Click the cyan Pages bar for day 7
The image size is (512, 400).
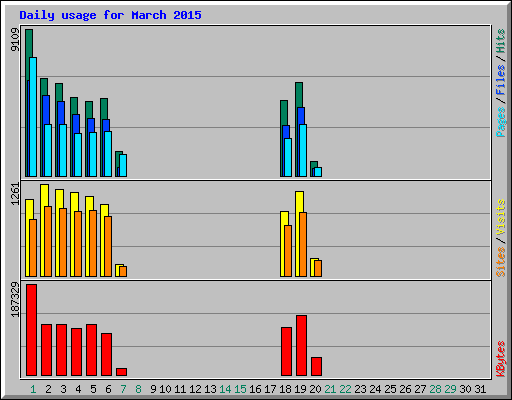pos(123,165)
